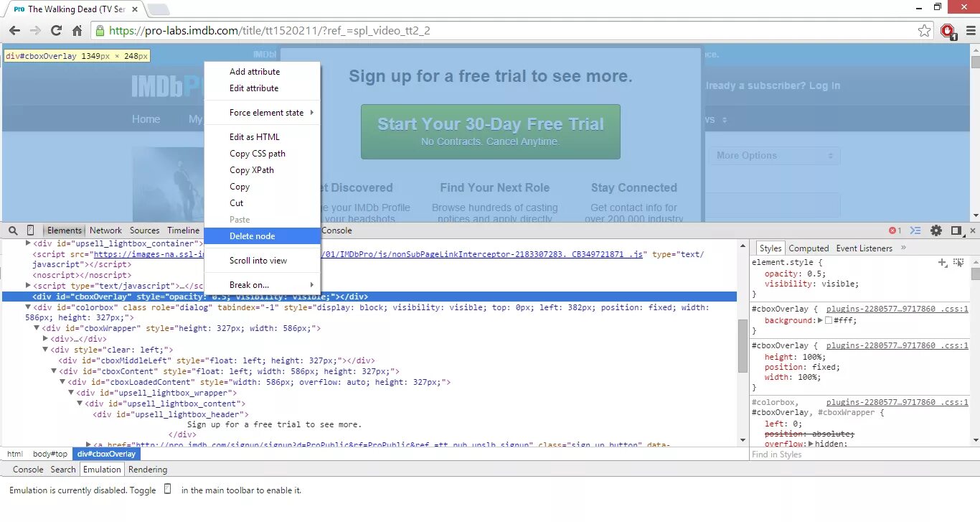Viewport: 980px width, 522px height.
Task: Select Delete node from context menu
Action: coord(262,236)
